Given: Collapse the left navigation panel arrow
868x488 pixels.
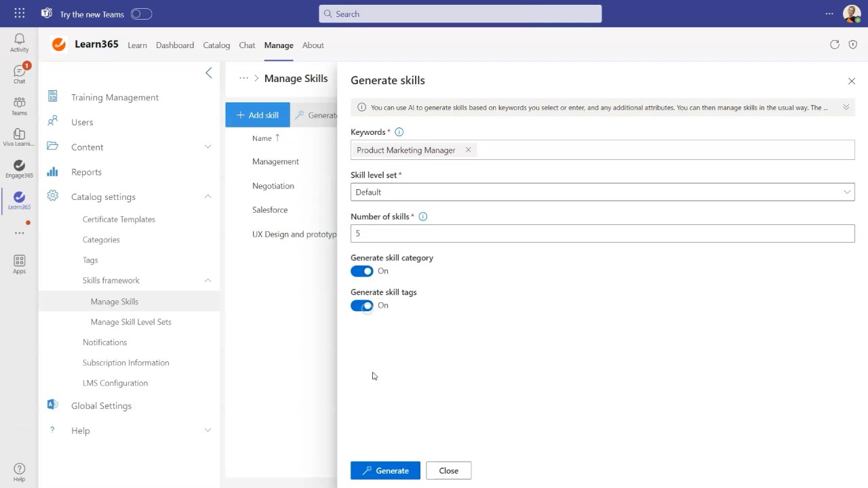Looking at the screenshot, I should coord(209,73).
